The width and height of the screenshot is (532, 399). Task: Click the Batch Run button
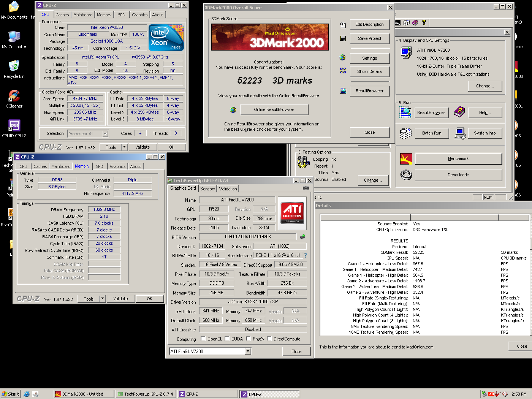point(432,133)
